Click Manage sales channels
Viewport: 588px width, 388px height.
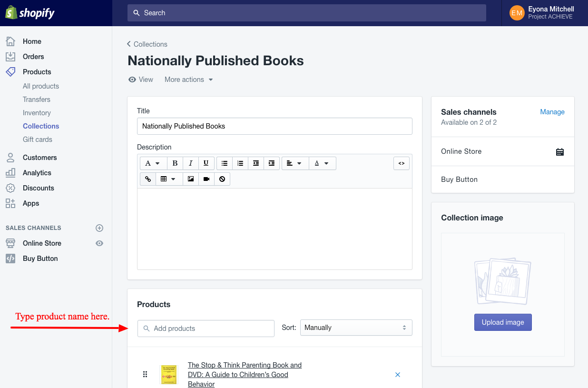[552, 112]
